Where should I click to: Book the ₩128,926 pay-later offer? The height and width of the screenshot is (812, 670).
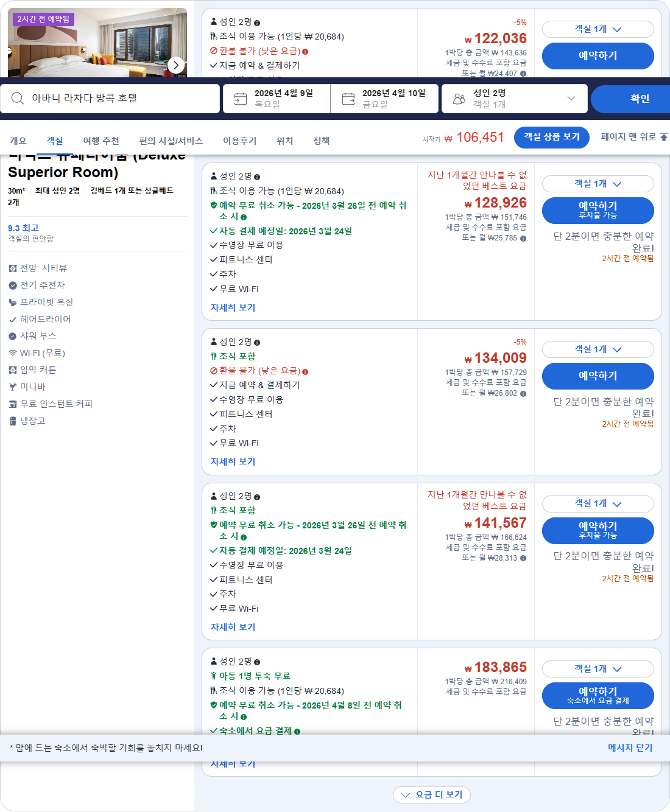[x=598, y=211]
